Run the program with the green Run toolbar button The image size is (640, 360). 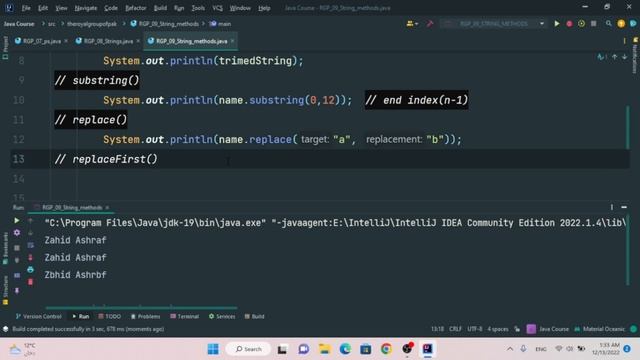click(557, 24)
